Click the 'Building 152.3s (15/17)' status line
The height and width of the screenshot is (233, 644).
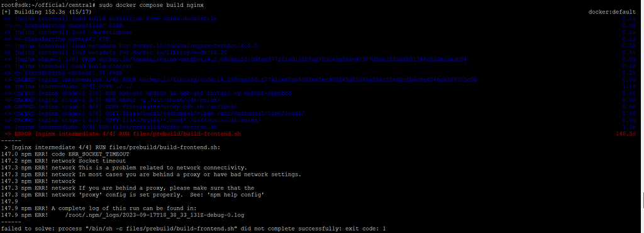[47, 12]
